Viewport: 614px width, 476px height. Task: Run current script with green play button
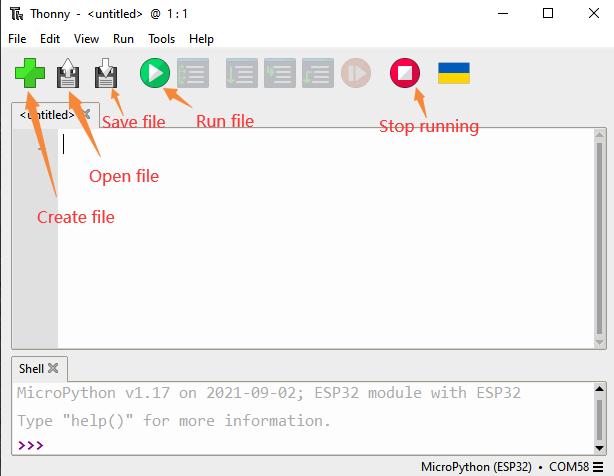click(155, 73)
